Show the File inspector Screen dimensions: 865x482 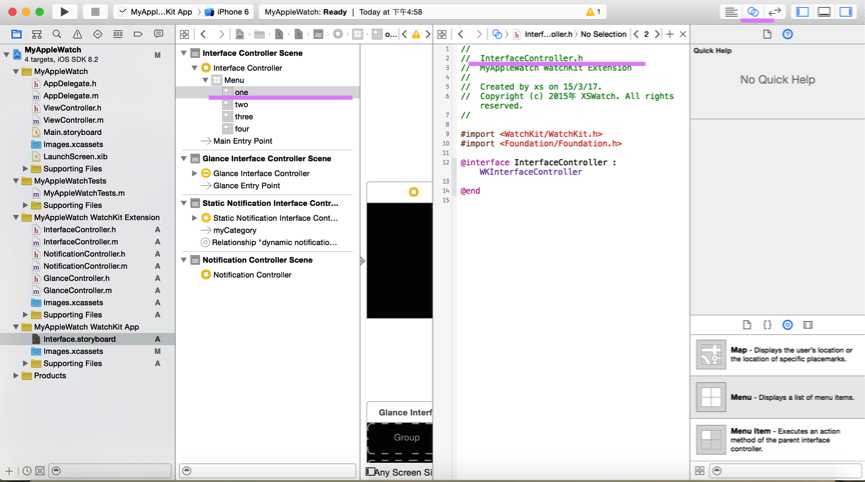767,34
